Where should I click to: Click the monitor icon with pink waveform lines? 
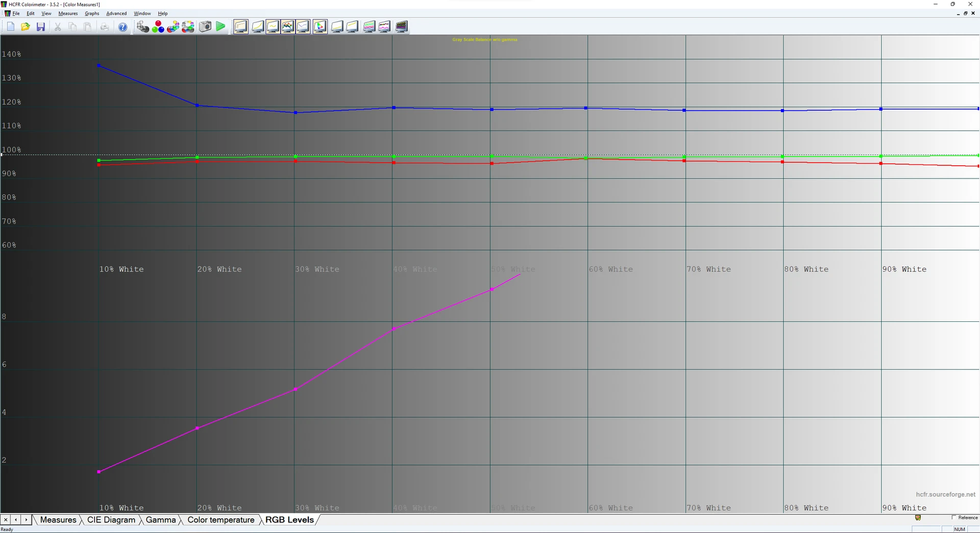click(x=384, y=27)
